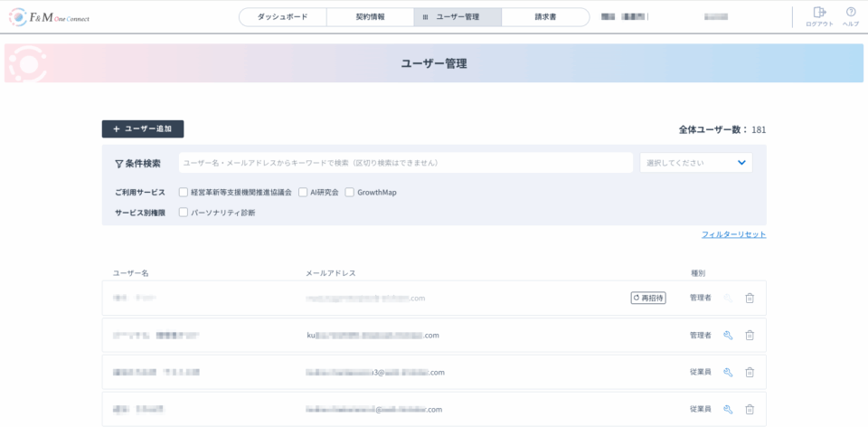The image size is (868, 427).
Task: Click the keyword search input field
Action: click(405, 163)
